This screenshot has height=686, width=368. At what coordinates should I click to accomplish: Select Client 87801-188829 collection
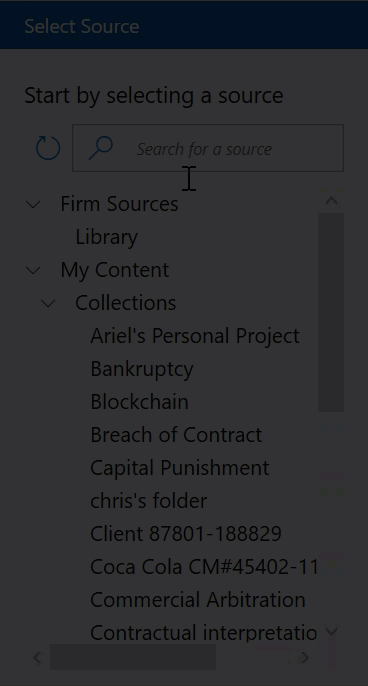[x=186, y=534]
